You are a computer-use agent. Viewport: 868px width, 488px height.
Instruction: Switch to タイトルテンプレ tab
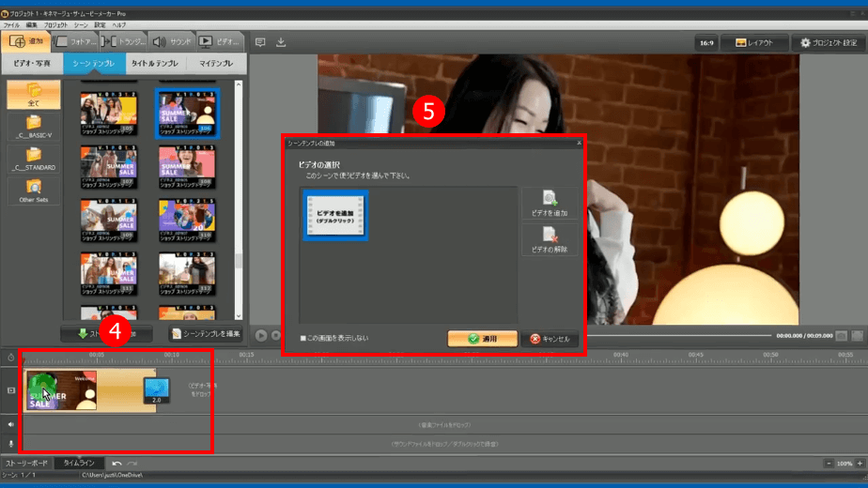154,64
